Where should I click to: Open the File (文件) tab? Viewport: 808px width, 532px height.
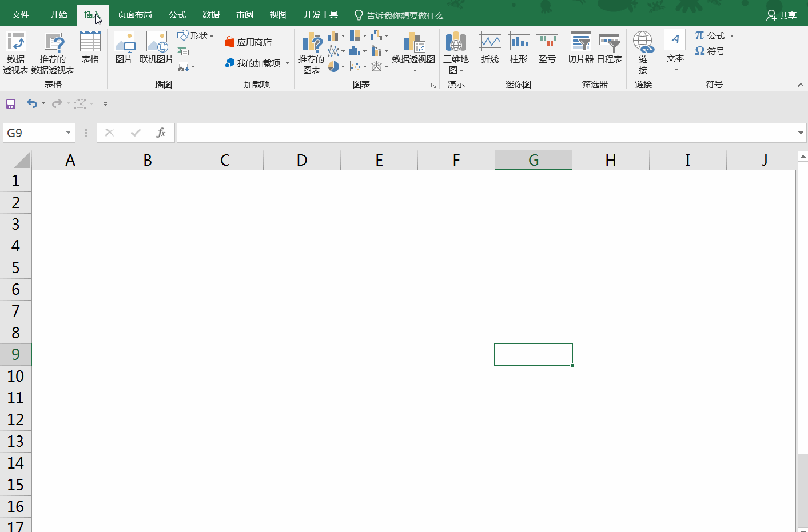[21, 15]
